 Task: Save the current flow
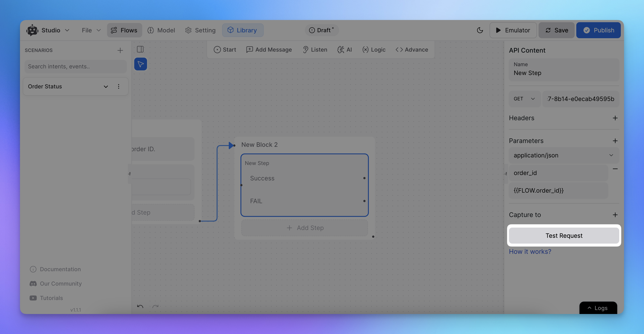coord(557,30)
